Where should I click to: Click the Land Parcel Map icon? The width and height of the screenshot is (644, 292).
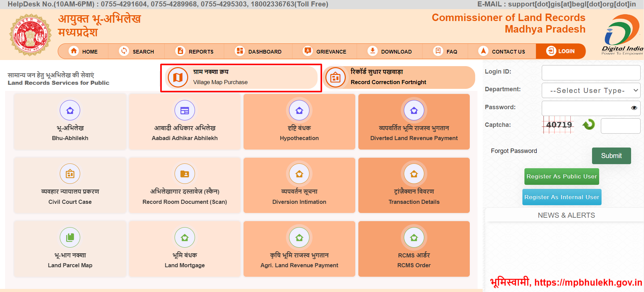[x=70, y=237]
